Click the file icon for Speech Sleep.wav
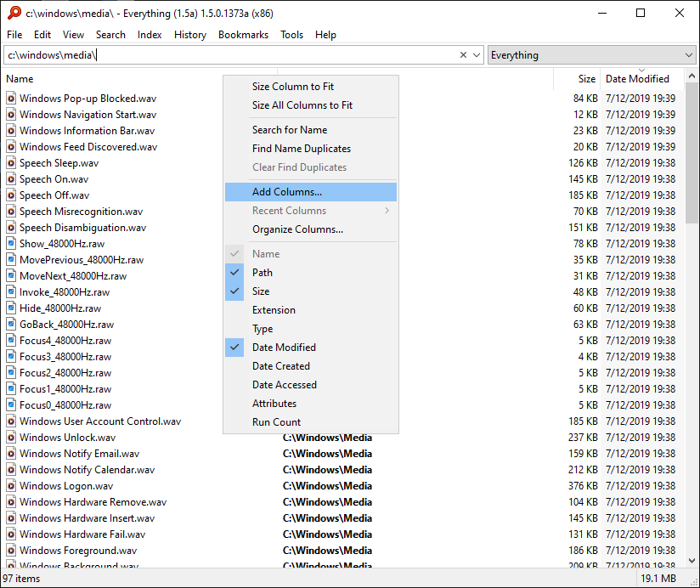 pyautogui.click(x=11, y=163)
